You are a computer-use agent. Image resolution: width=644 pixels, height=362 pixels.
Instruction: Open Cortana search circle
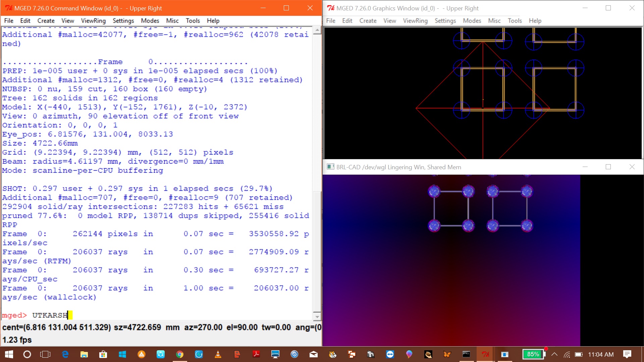(x=27, y=354)
